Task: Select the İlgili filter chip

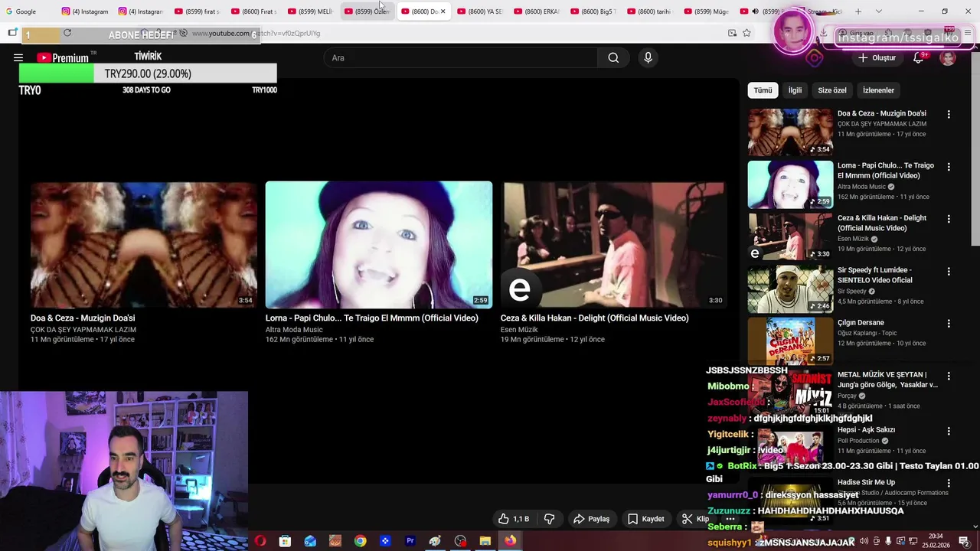Action: click(795, 90)
